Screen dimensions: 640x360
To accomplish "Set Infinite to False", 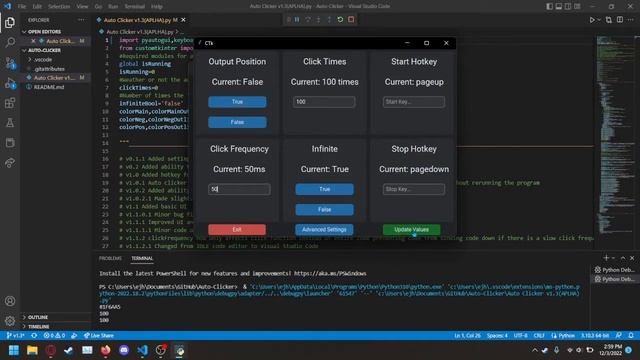I will (x=324, y=209).
